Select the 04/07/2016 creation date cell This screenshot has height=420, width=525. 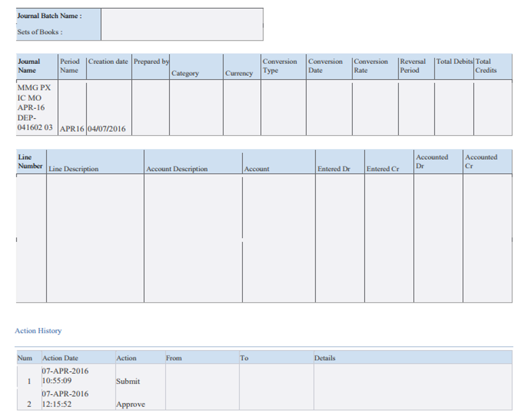[107, 129]
